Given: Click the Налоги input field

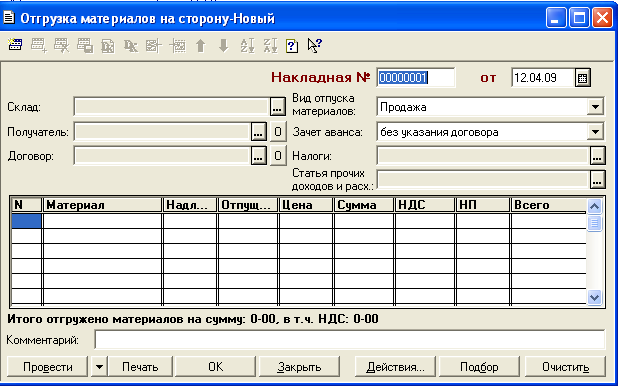Looking at the screenshot, I should [483, 156].
